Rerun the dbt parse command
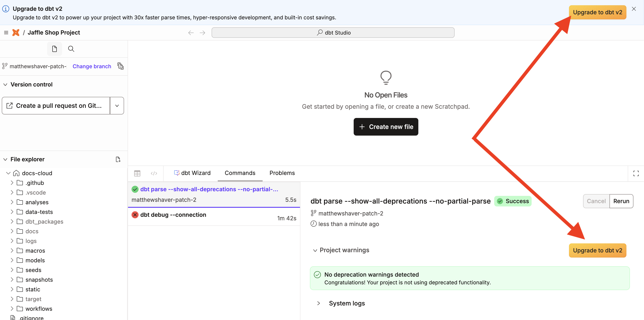Image resolution: width=644 pixels, height=320 pixels. (x=621, y=201)
